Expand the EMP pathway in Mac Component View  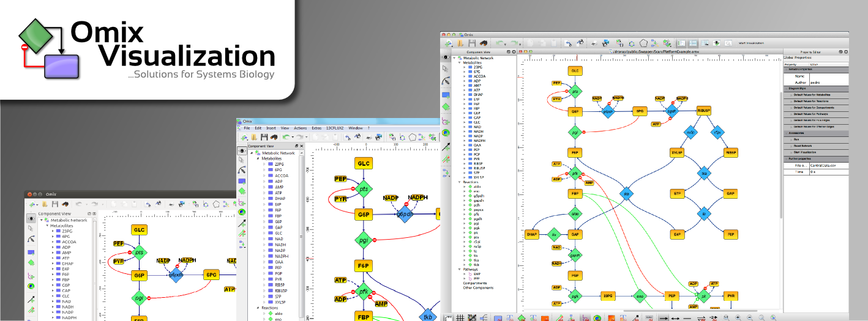click(x=464, y=273)
